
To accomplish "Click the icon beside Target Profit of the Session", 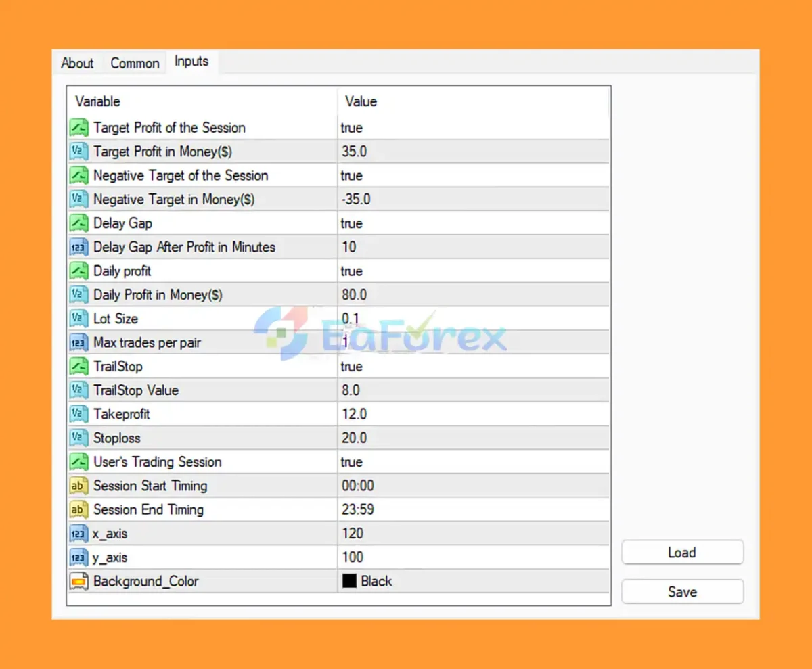I will coord(79,128).
